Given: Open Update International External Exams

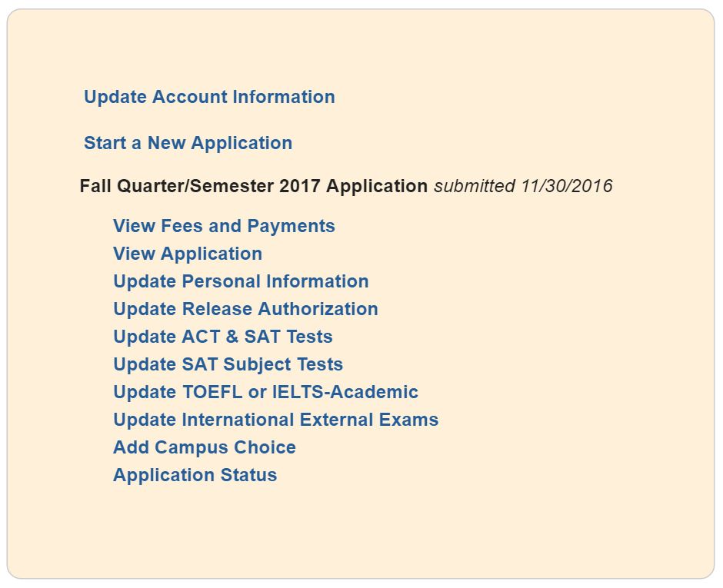Looking at the screenshot, I should 276,420.
